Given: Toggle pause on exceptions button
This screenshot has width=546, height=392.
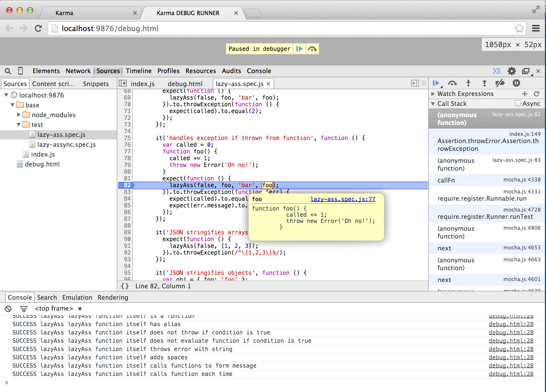Looking at the screenshot, I should pyautogui.click(x=516, y=83).
